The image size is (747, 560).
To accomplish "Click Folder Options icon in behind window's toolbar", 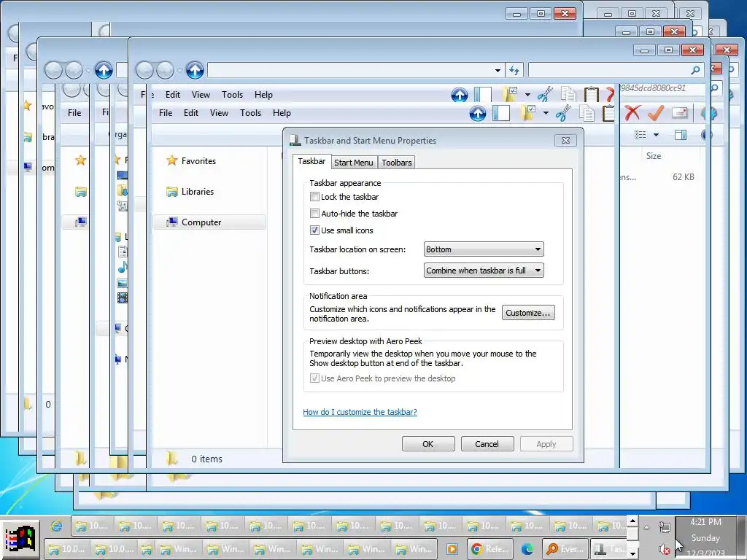I will pos(510,95).
